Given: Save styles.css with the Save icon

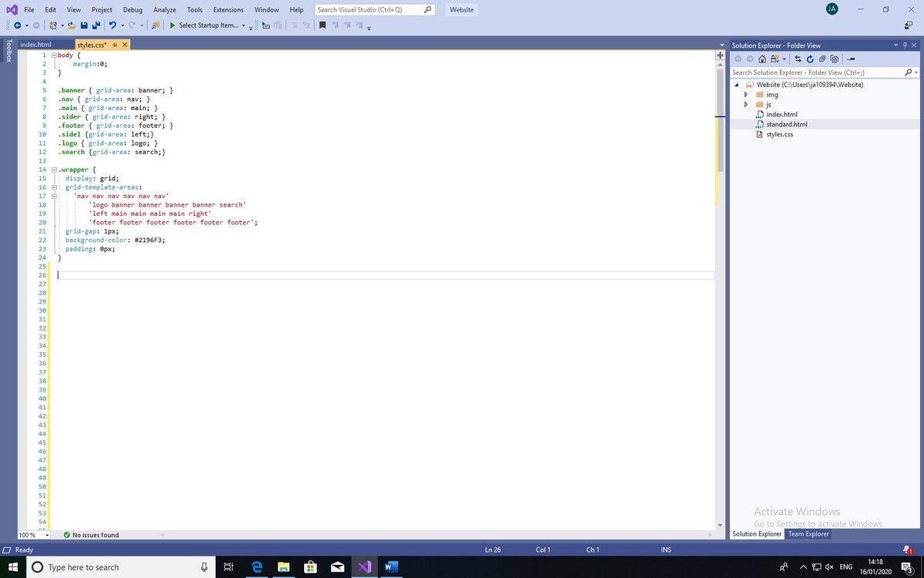Looking at the screenshot, I should coord(84,25).
